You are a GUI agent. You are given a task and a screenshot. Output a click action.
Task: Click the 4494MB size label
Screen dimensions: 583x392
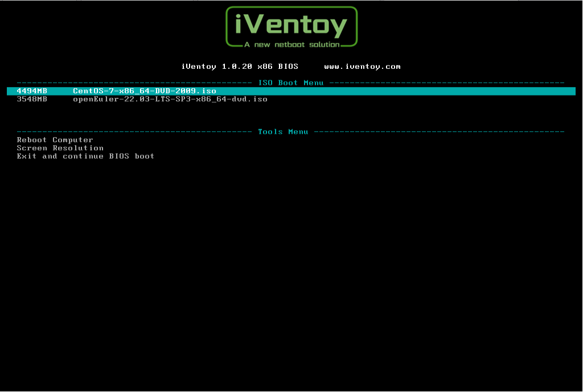click(32, 91)
